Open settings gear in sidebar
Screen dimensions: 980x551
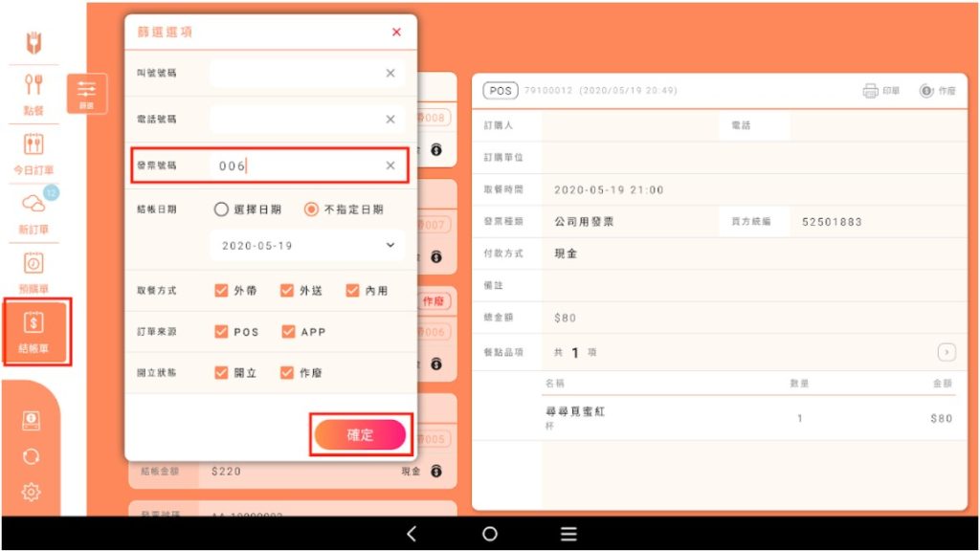point(31,492)
